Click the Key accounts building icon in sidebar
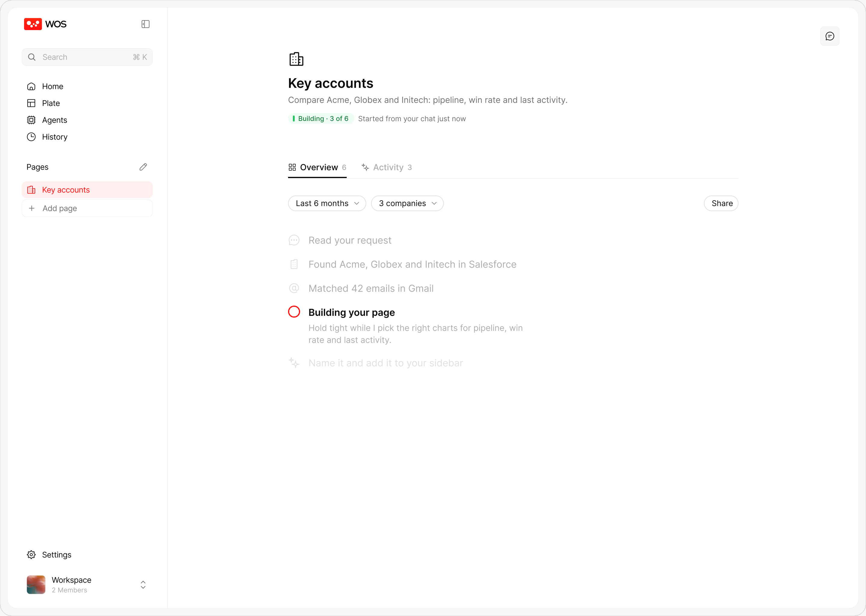 (32, 190)
